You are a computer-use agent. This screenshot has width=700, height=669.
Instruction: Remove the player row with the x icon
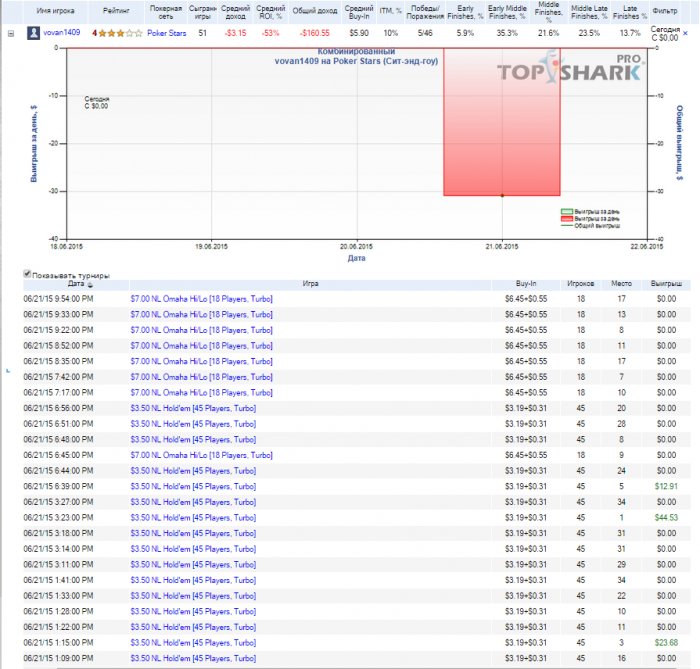[685, 33]
